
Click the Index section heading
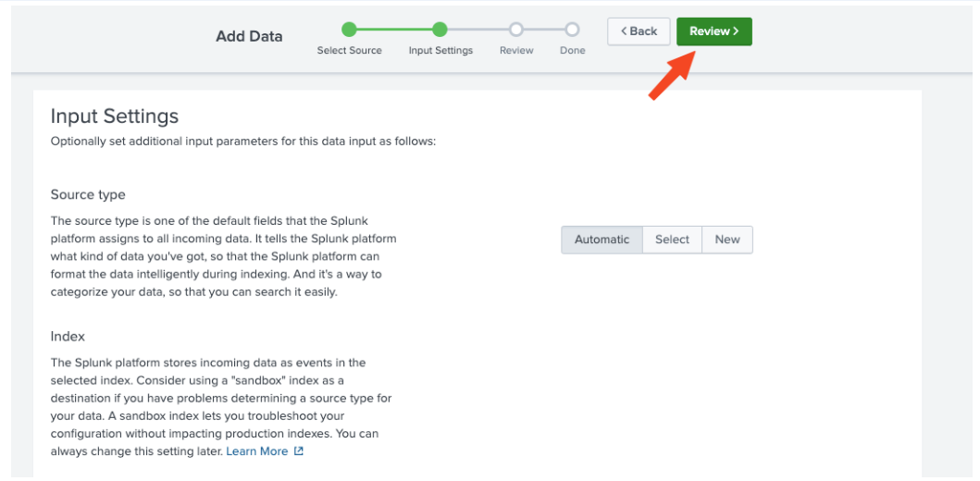tap(68, 337)
